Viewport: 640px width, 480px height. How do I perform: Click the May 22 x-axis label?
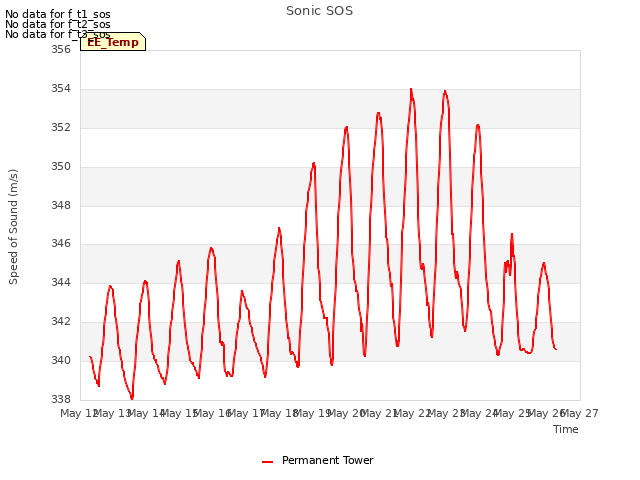click(x=413, y=413)
